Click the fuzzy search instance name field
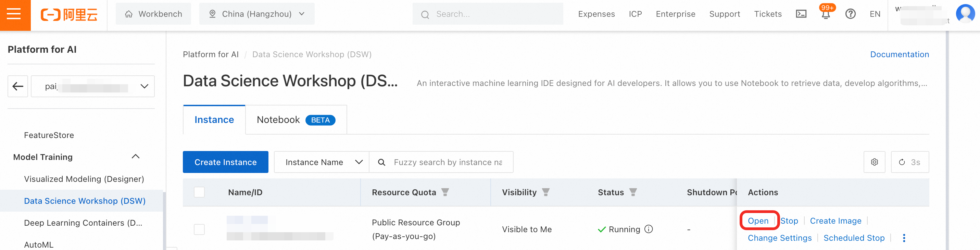980x250 pixels. click(x=448, y=162)
